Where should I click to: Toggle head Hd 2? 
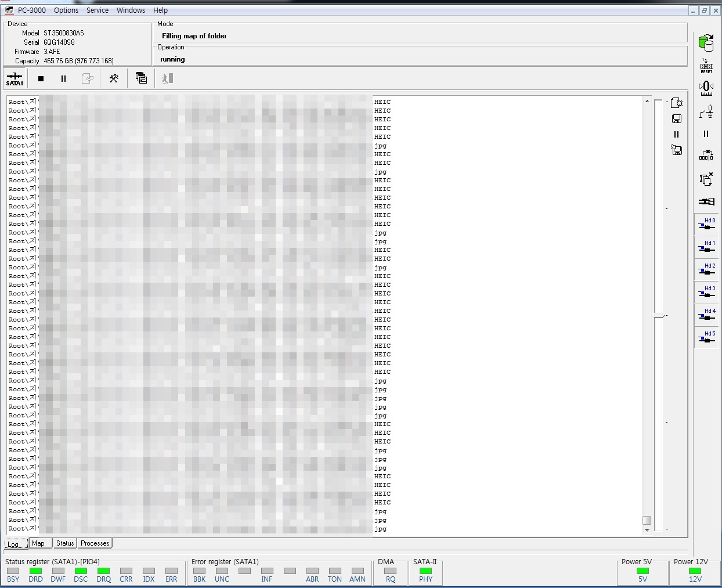pos(706,269)
